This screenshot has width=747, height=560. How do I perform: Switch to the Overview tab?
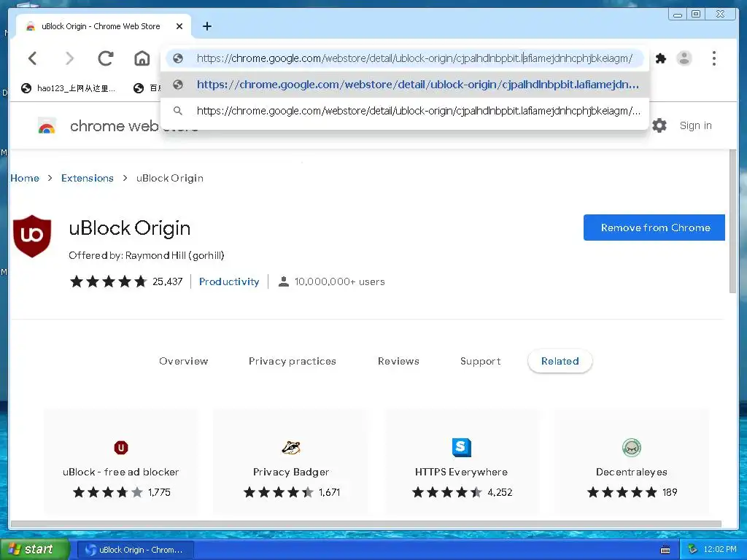point(183,362)
